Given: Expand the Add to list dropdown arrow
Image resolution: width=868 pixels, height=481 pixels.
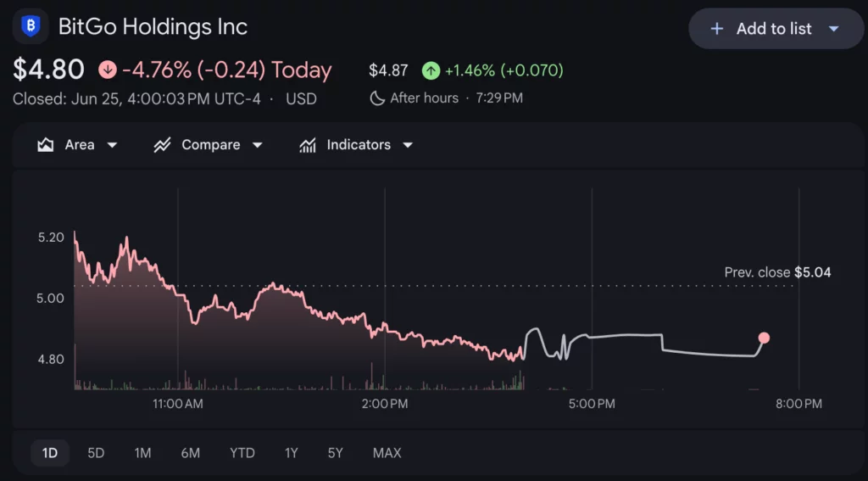Looking at the screenshot, I should [834, 29].
